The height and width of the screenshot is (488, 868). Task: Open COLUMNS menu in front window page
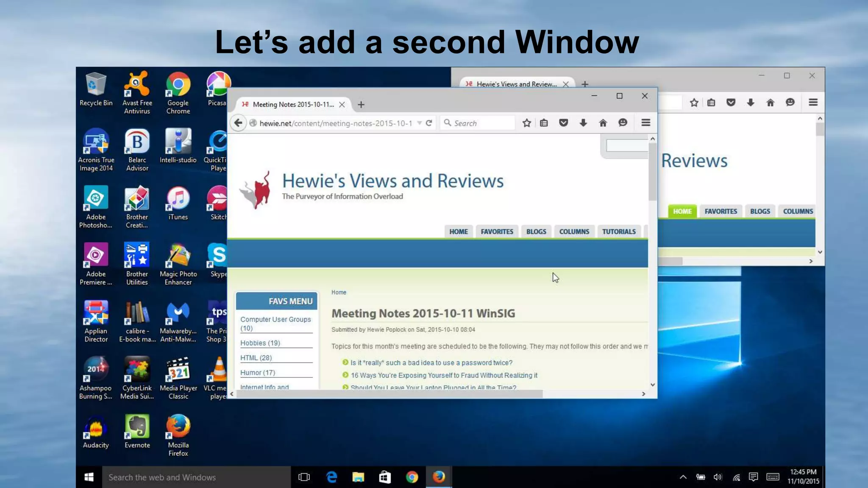pyautogui.click(x=574, y=232)
